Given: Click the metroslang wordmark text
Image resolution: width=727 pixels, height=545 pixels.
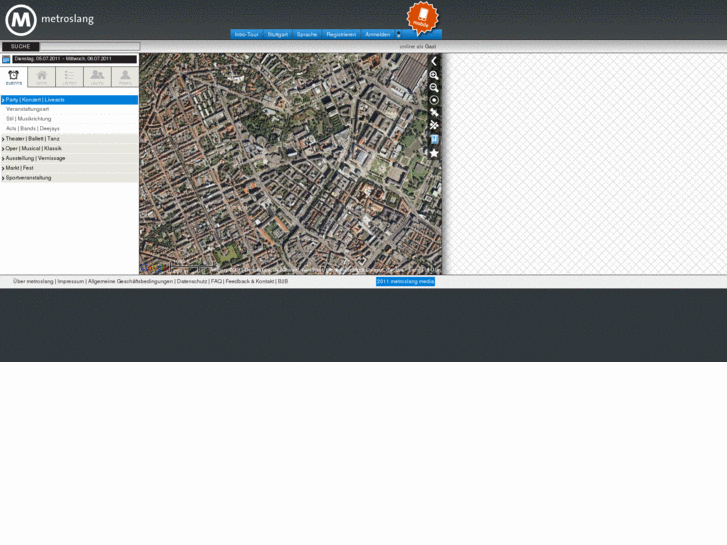Looking at the screenshot, I should (68, 19).
